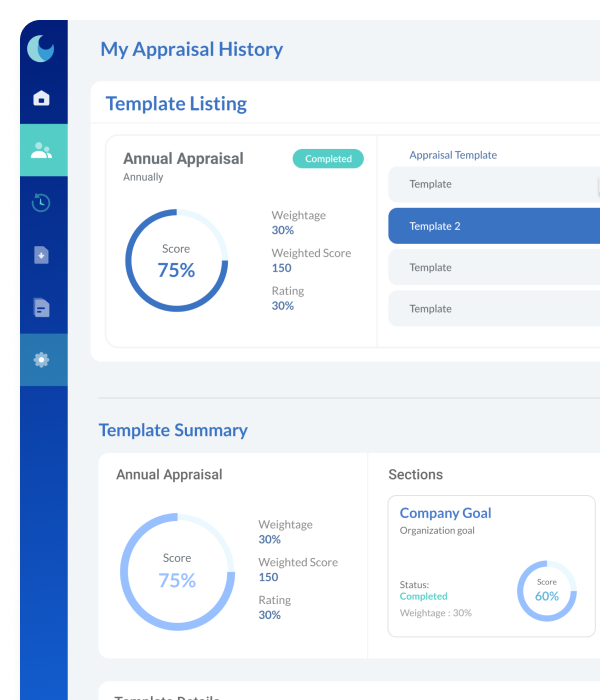The height and width of the screenshot is (700, 600).
Task: Select the people icon in sidebar
Action: [41, 151]
